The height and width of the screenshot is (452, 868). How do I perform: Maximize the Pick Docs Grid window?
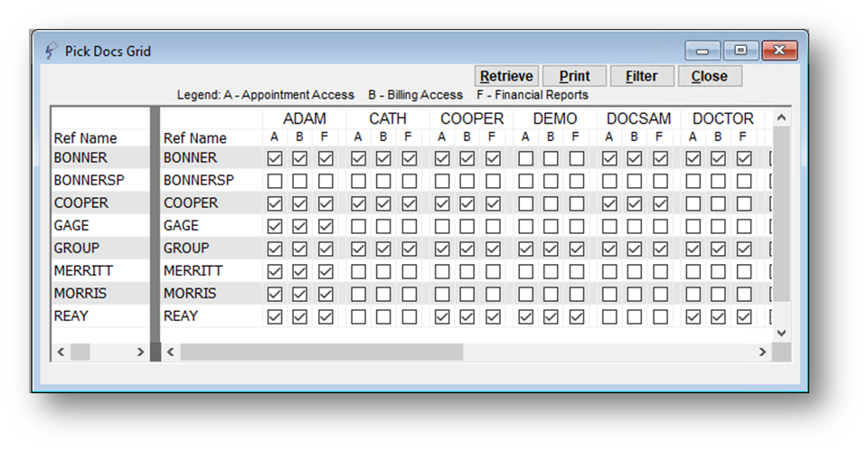[x=741, y=51]
